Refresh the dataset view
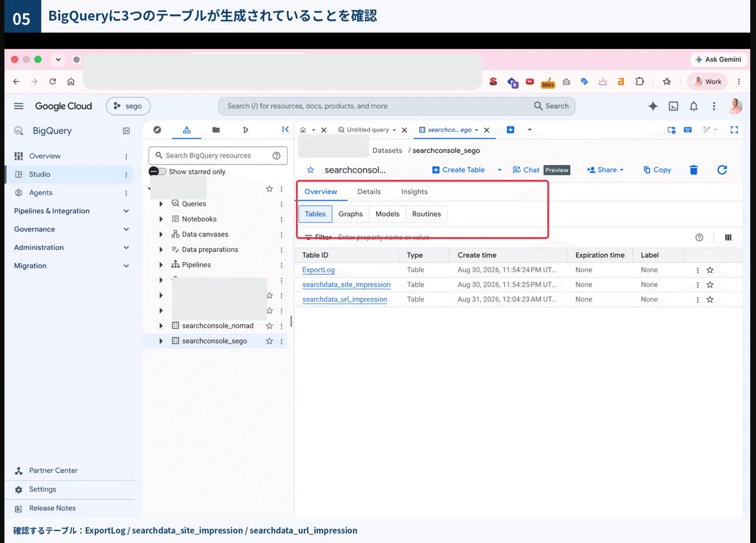 (723, 170)
